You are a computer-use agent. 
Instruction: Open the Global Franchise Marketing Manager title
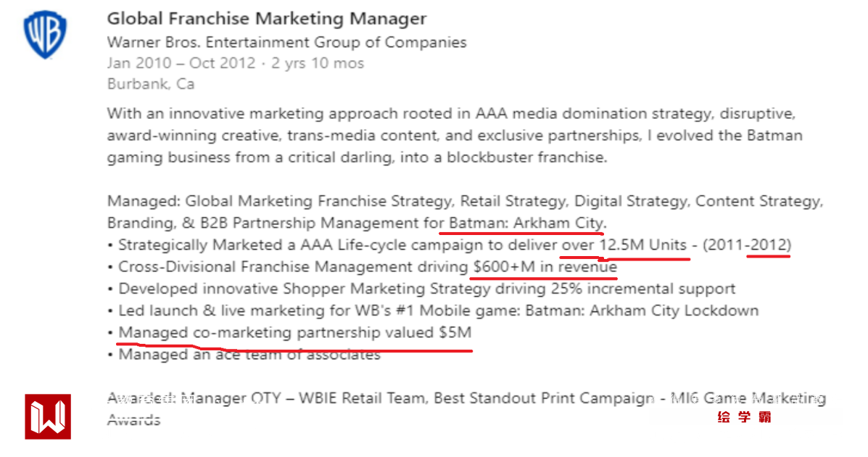[x=266, y=19]
